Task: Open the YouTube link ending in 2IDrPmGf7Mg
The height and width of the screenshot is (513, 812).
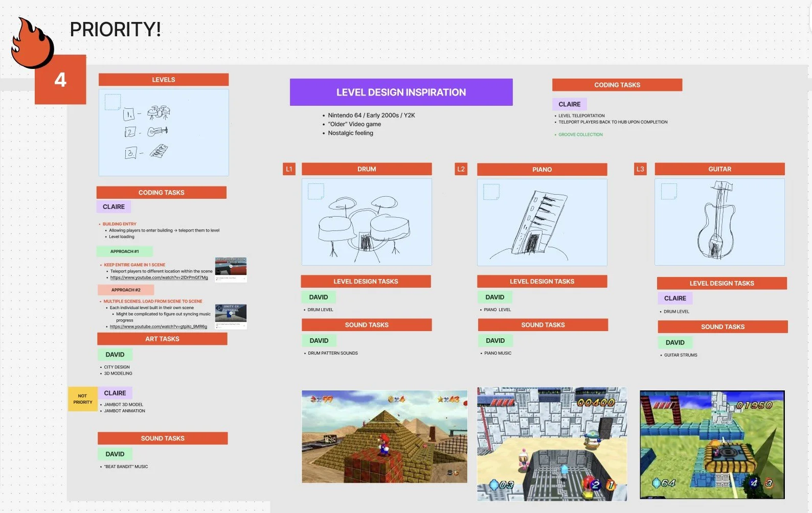Action: [x=159, y=277]
